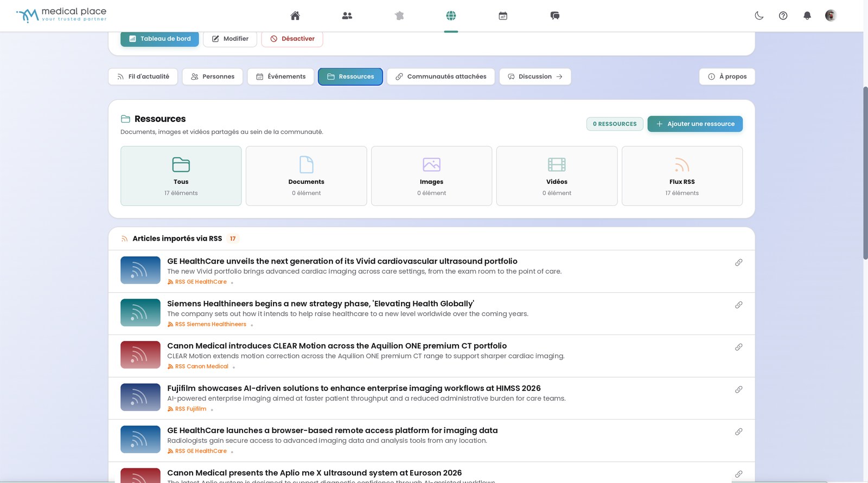Click link icon for Fujifilm HIMSS article

click(738, 389)
